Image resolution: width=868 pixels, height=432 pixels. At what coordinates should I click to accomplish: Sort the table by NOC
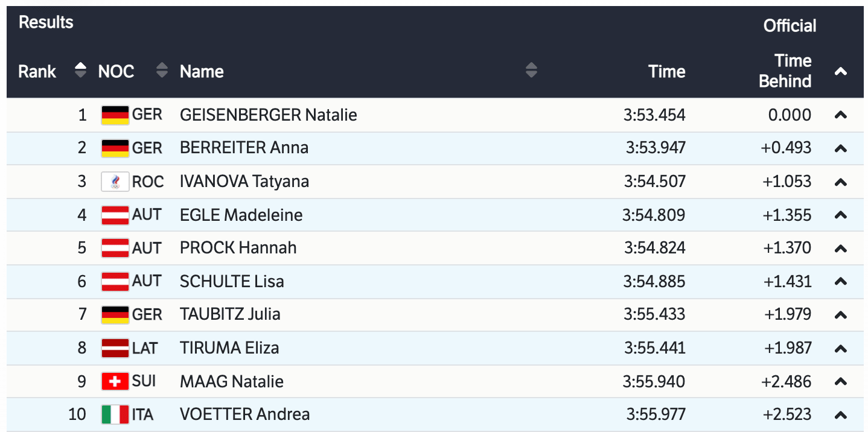point(162,71)
